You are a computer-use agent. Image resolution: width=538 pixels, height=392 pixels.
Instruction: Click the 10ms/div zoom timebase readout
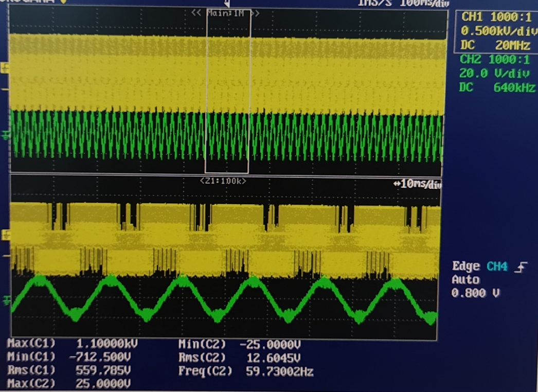click(417, 184)
